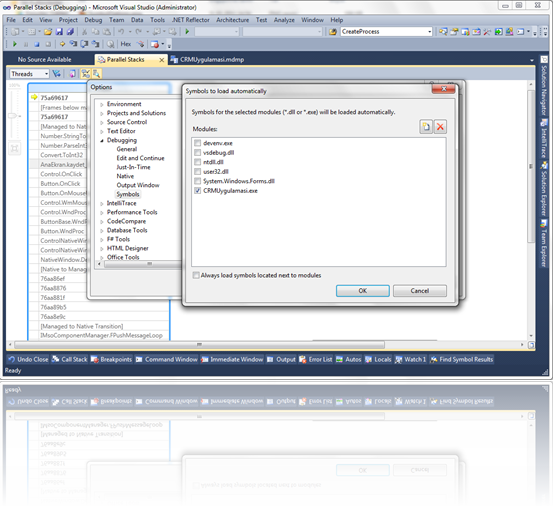553x506 pixels.
Task: Open File toolbar icon (yellow folder)
Action: click(x=48, y=32)
